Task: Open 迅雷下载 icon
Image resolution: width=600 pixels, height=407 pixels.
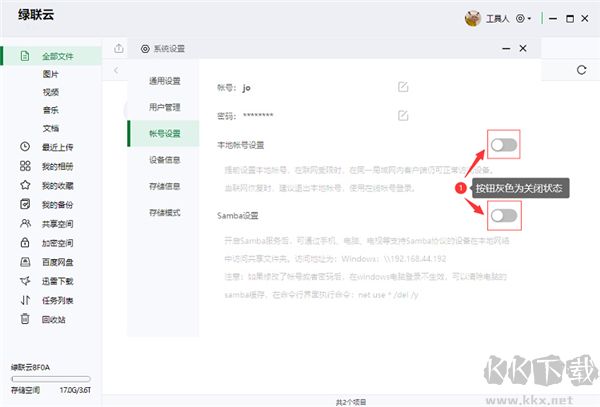Action: pyautogui.click(x=25, y=281)
